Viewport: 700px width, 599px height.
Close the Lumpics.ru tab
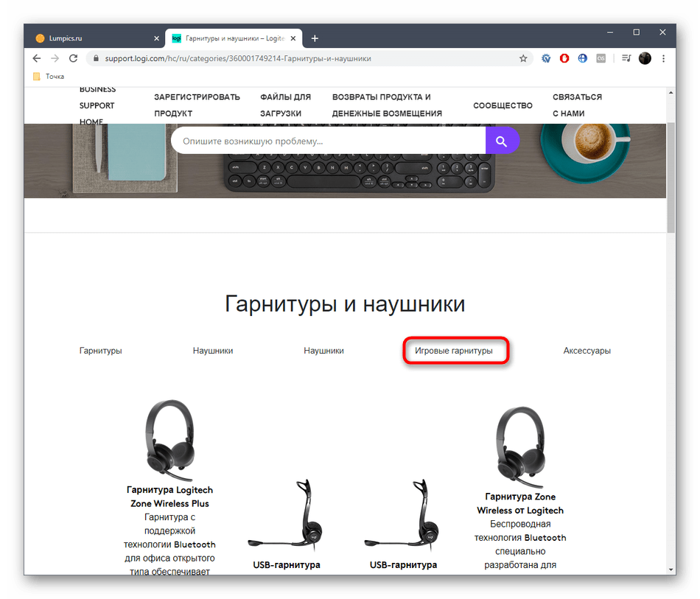coord(156,38)
